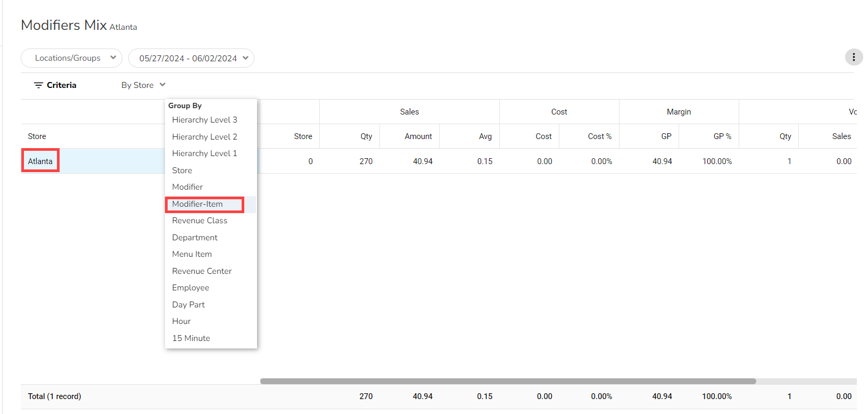Click the Atlanta store row link
This screenshot has width=868, height=414.
(40, 161)
